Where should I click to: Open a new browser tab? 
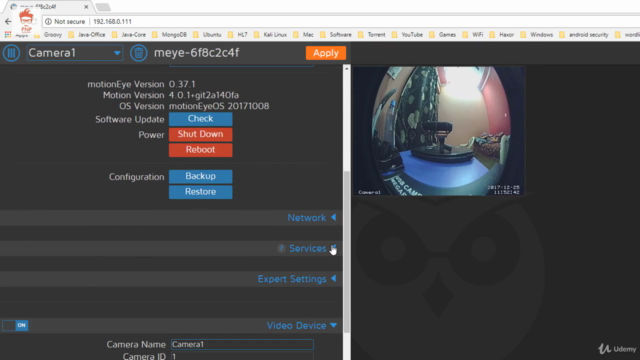click(103, 7)
